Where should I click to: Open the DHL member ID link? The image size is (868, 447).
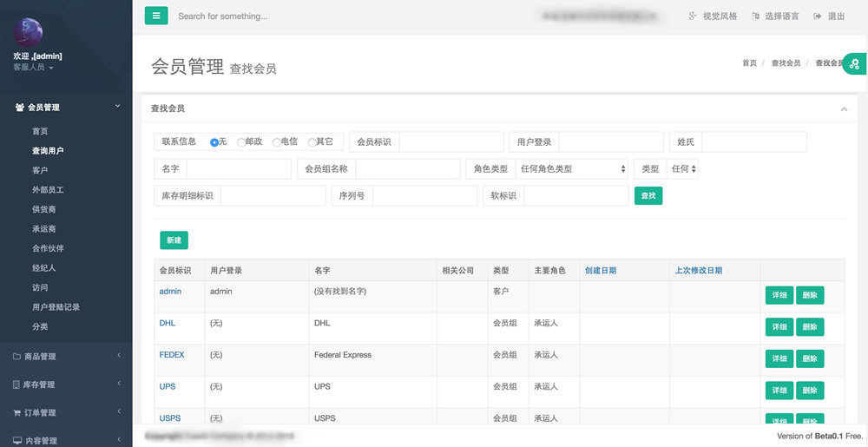pos(168,323)
